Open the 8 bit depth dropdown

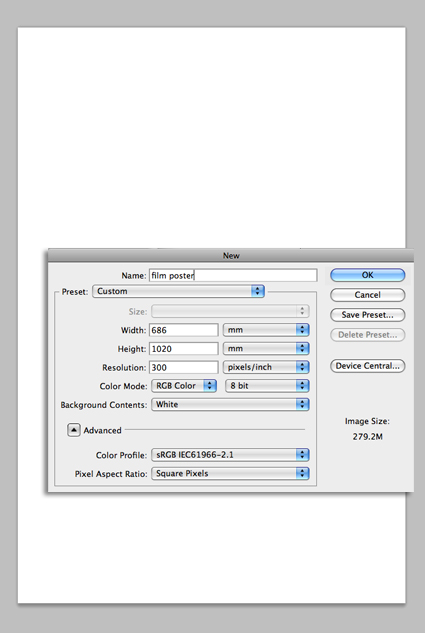(x=267, y=386)
